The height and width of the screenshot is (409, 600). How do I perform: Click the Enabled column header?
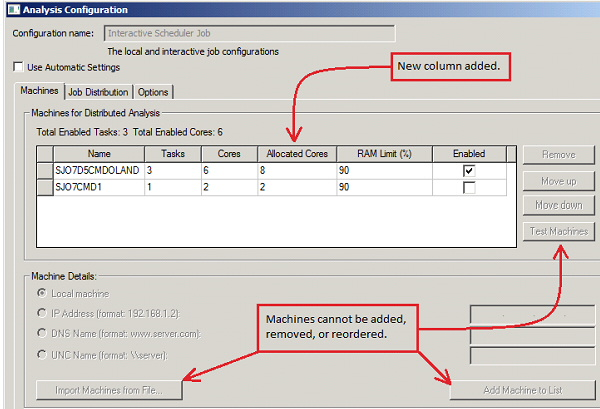(x=470, y=154)
